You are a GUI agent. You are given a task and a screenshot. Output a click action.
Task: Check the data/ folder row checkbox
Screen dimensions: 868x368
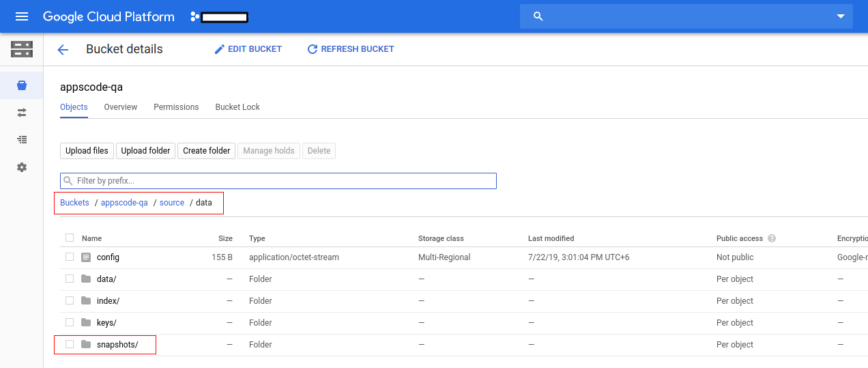tap(70, 279)
